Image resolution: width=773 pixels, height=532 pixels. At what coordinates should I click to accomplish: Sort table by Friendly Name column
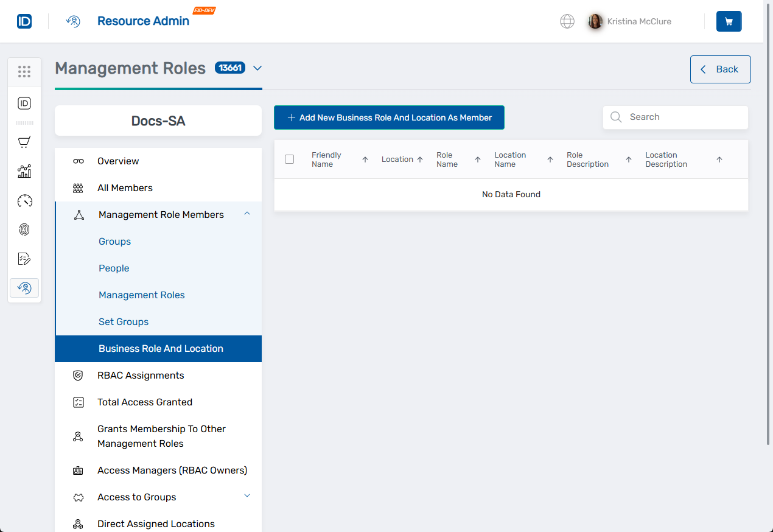[x=365, y=159]
